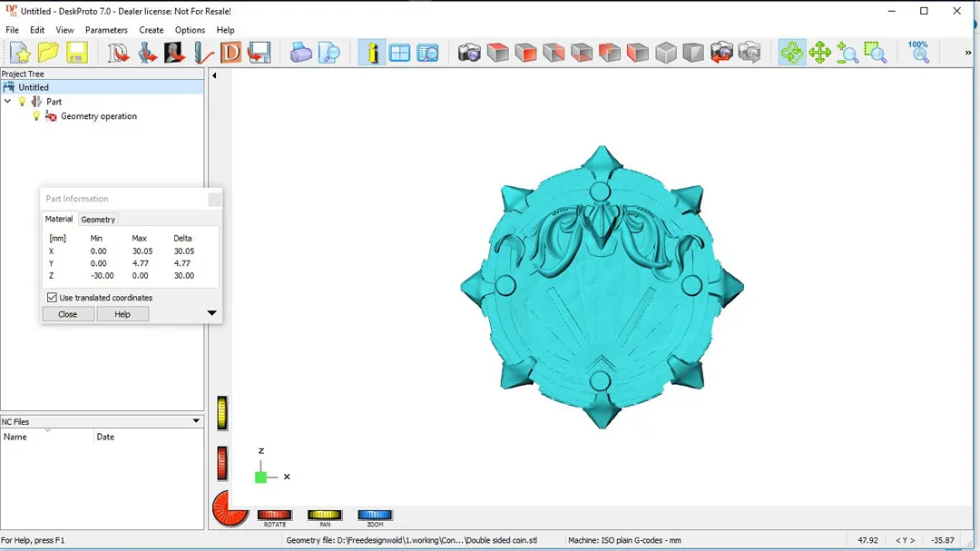Click the yellow PAN thumbwheel
Image resolution: width=980 pixels, height=551 pixels.
click(x=324, y=515)
